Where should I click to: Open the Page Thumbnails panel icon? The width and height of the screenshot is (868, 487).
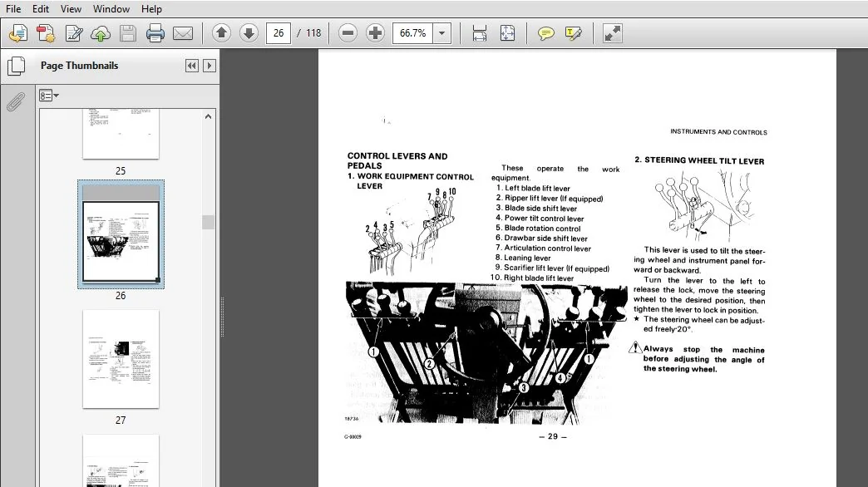click(16, 66)
